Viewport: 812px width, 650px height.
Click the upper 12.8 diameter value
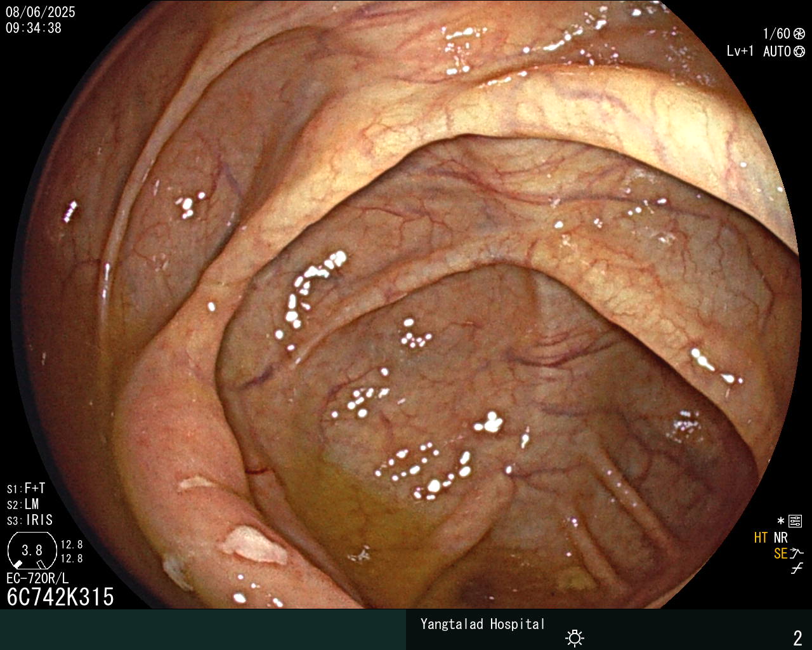click(x=72, y=545)
